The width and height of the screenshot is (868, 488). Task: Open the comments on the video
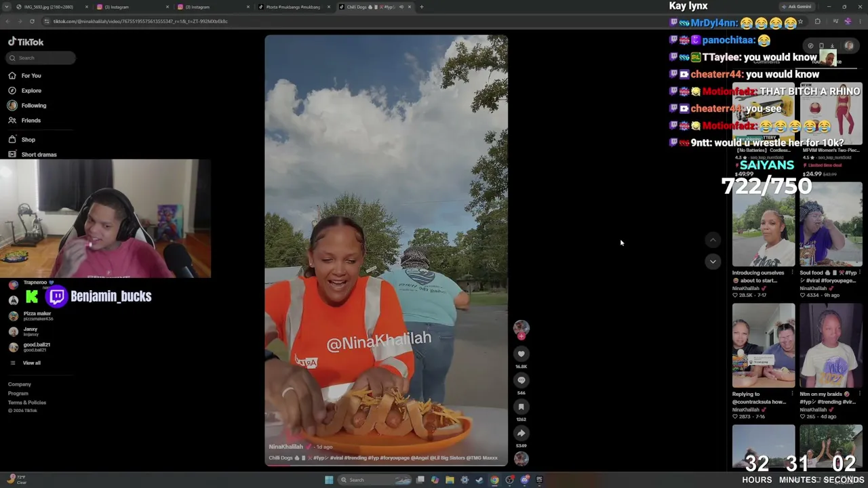(521, 380)
